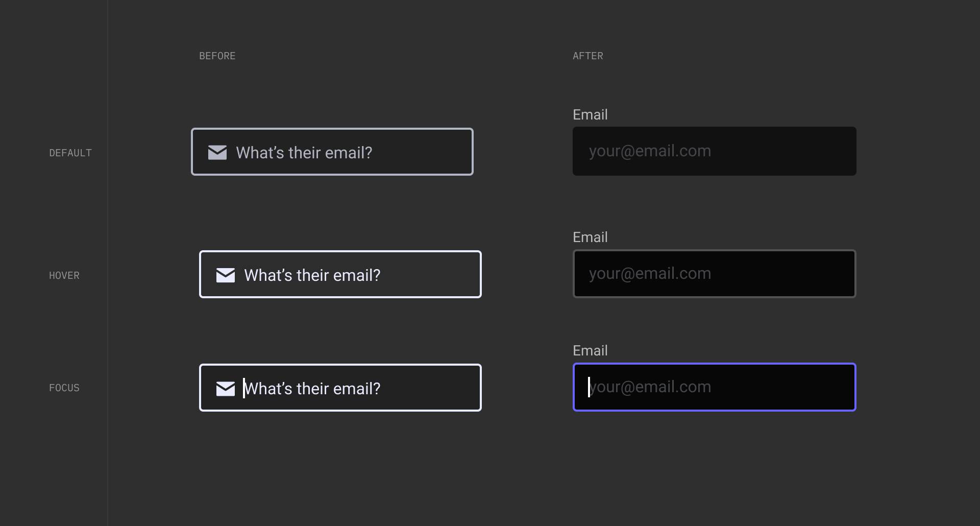Click the Email label above the purple-outlined input
The width and height of the screenshot is (980, 526).
click(x=590, y=351)
